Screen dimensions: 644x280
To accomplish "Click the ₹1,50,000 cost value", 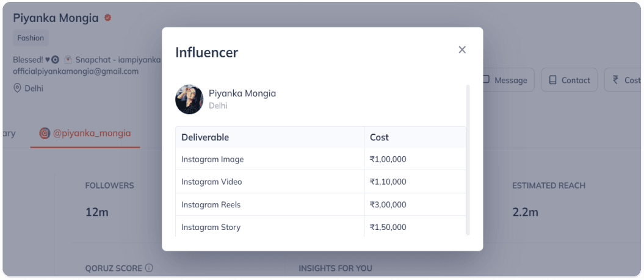I will tap(388, 227).
